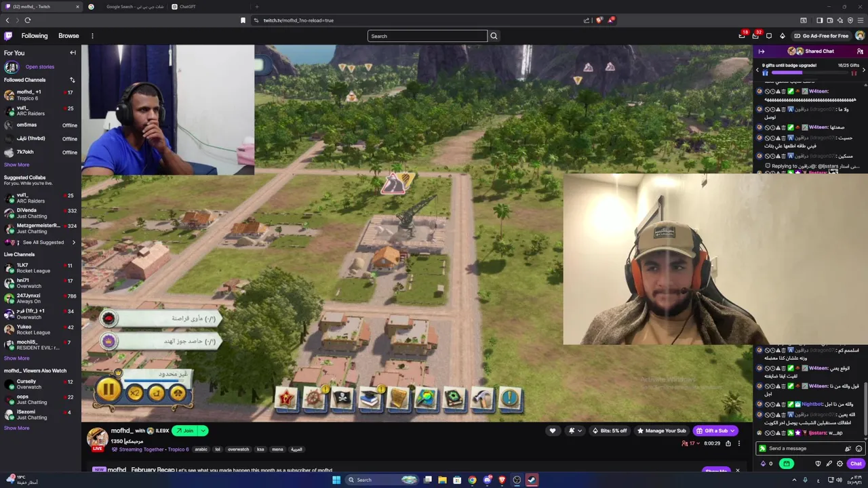Open chat settings gear

pos(840,464)
